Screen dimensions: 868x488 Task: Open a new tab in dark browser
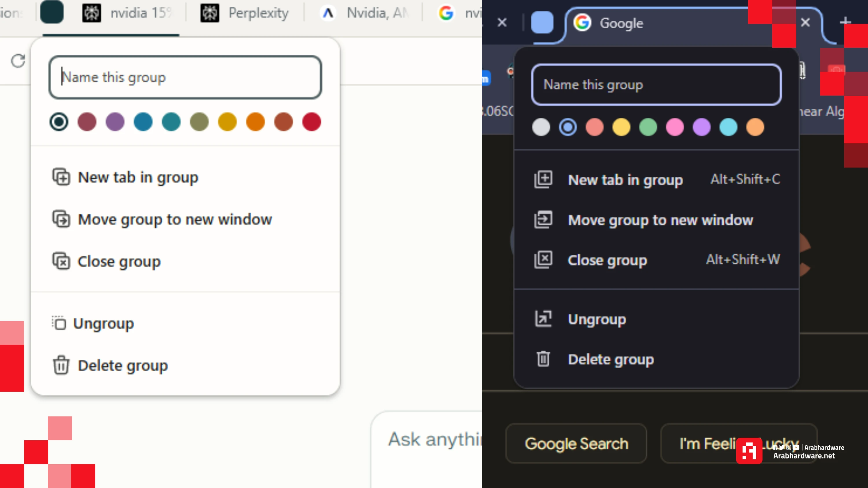tap(845, 22)
